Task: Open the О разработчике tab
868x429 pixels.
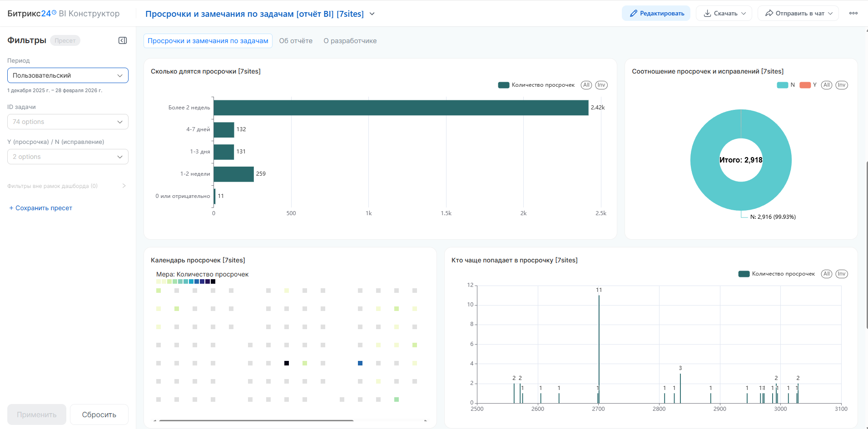Action: point(350,41)
